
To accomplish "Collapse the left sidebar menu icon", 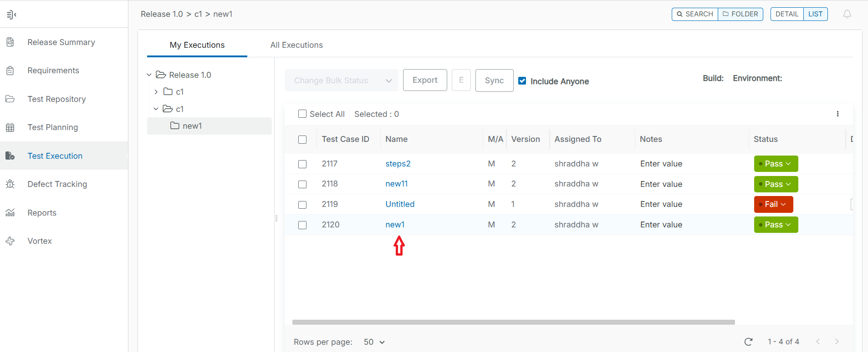I will 11,15.
